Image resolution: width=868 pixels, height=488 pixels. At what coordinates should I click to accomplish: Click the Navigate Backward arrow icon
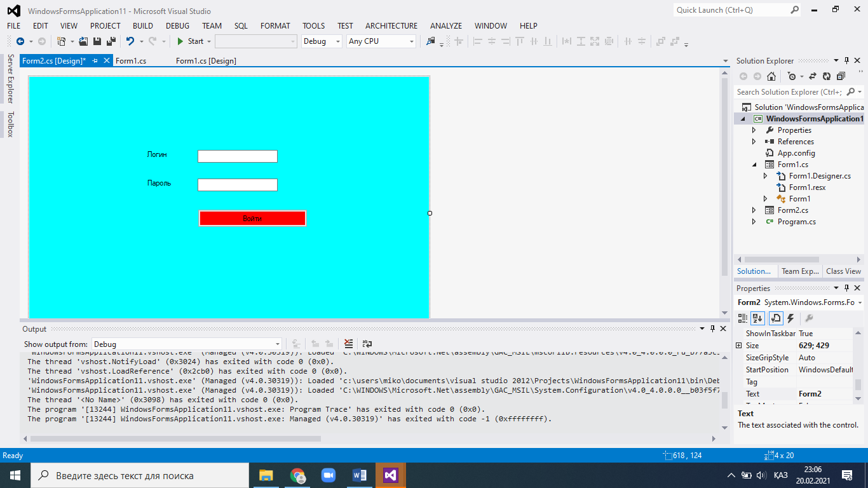20,41
